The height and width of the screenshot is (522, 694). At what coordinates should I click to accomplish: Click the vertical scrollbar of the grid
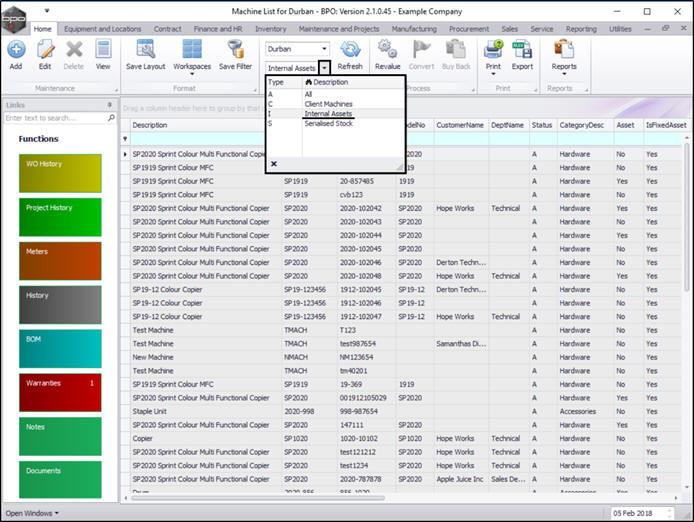[686, 217]
